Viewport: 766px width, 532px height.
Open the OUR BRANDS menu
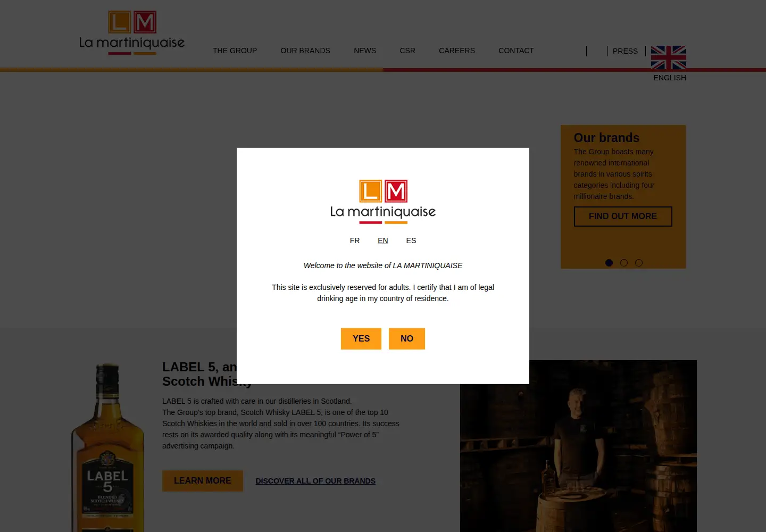pyautogui.click(x=305, y=51)
